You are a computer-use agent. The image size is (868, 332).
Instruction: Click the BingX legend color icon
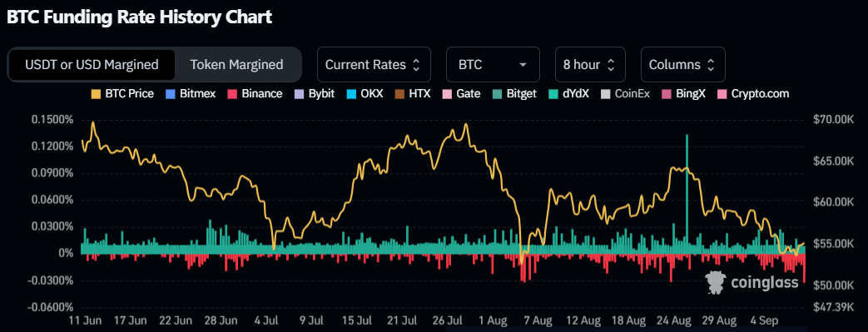pos(667,94)
